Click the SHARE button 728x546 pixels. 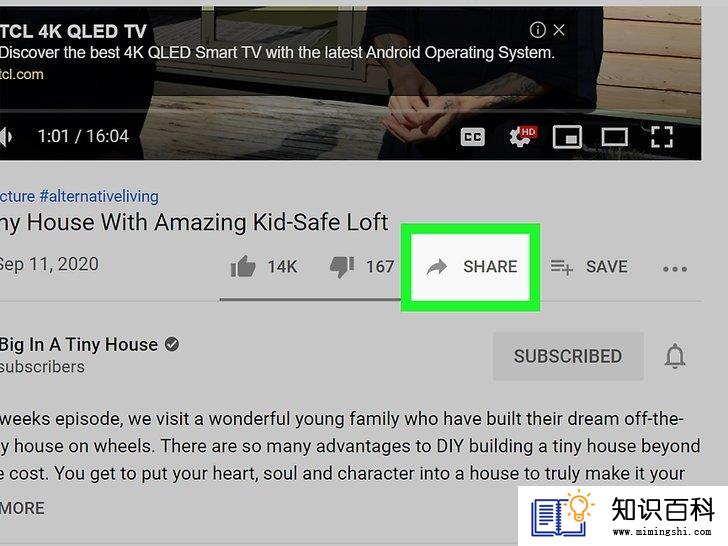click(470, 267)
